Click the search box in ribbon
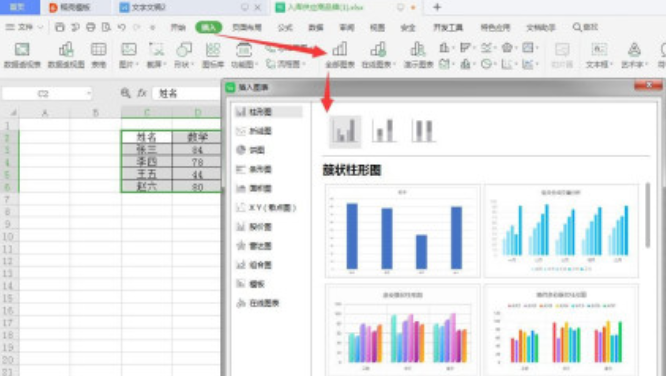 pyautogui.click(x=586, y=27)
